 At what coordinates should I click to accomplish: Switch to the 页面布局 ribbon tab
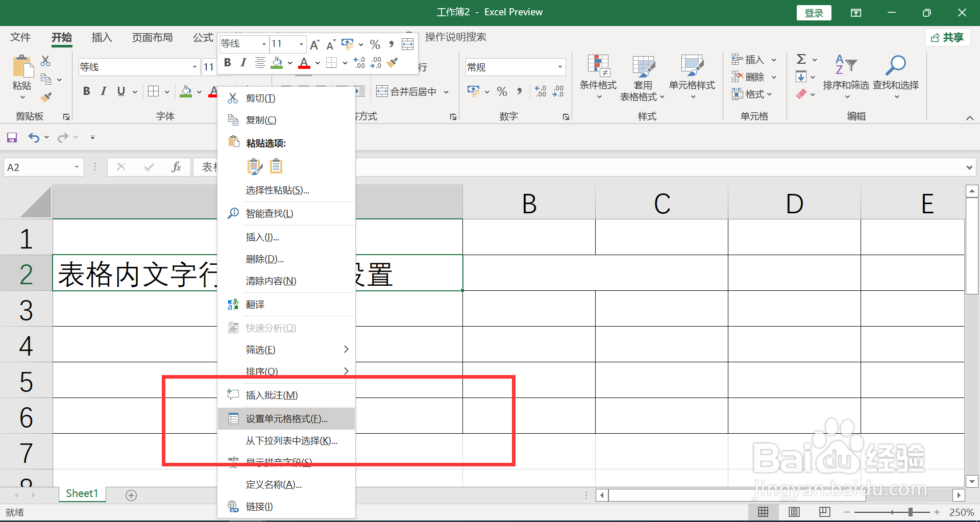(152, 37)
